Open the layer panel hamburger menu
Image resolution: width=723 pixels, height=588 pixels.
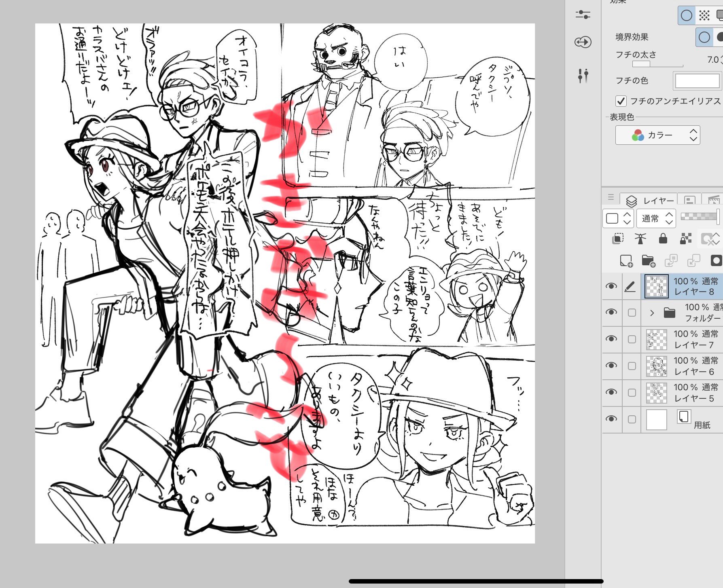coord(611,197)
